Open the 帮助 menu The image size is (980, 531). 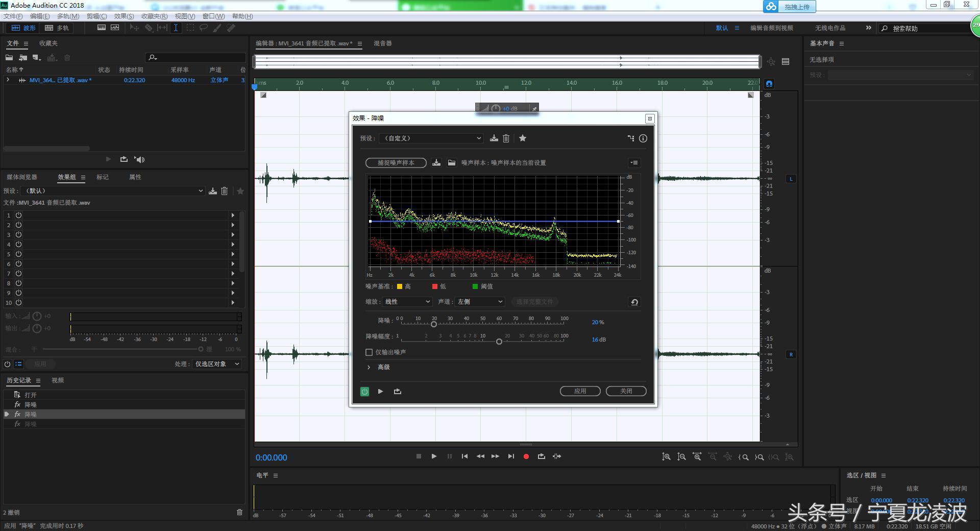[x=242, y=16]
